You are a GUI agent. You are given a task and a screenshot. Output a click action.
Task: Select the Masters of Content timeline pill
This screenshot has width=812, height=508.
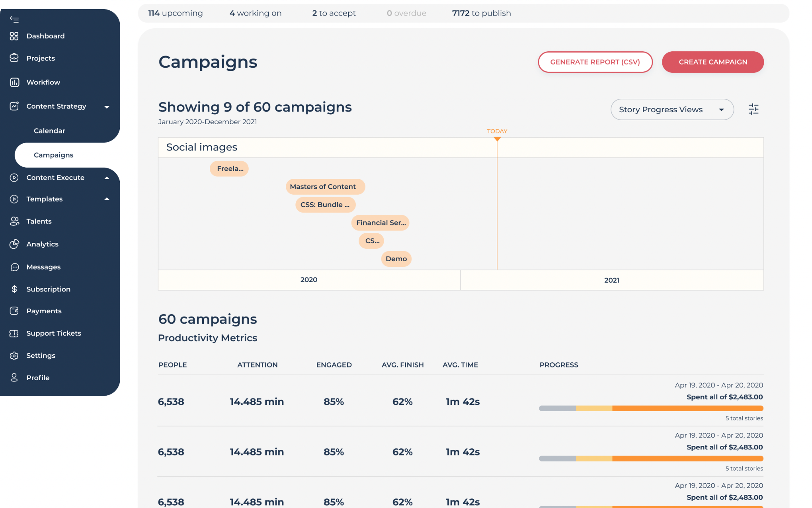(325, 187)
